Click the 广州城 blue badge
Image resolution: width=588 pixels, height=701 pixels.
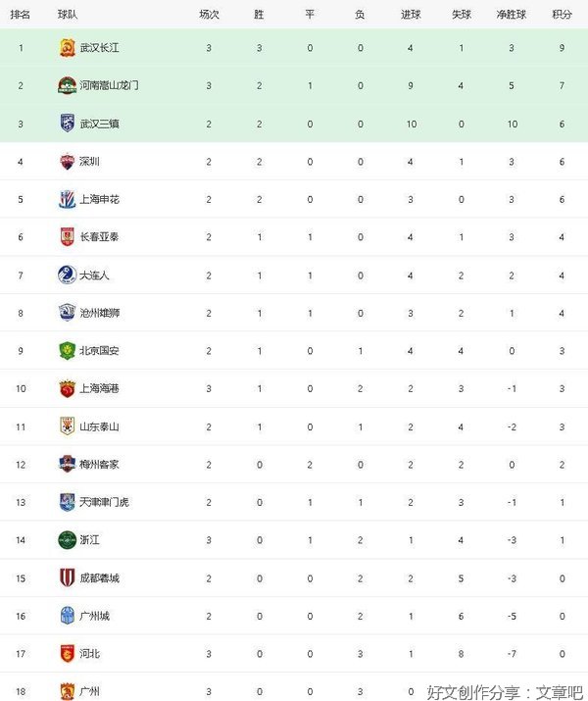pyautogui.click(x=67, y=616)
